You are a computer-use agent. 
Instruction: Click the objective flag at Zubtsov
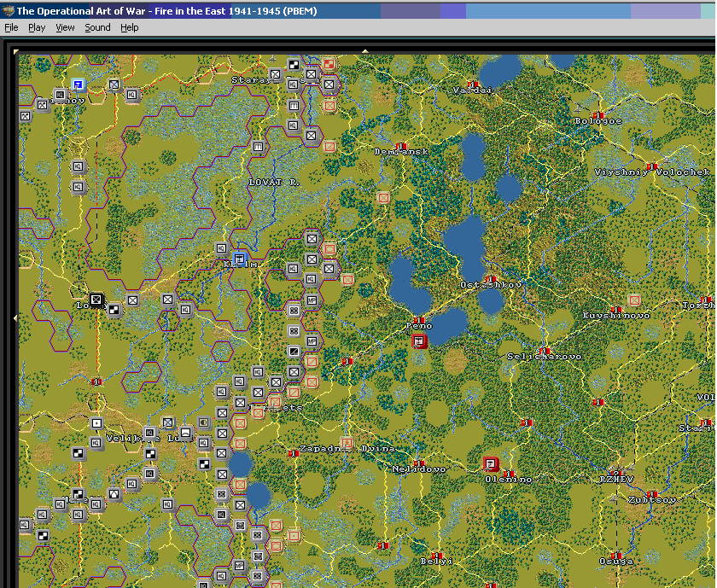point(651,494)
